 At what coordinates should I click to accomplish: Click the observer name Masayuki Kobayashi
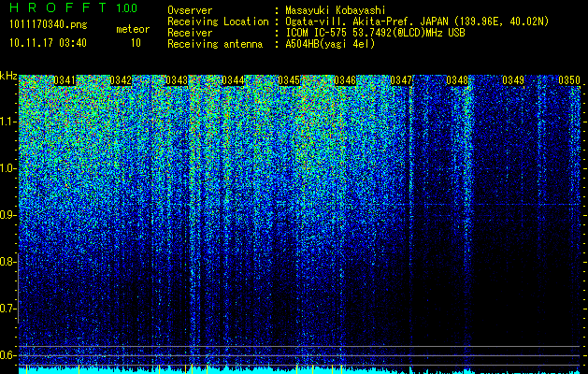(336, 10)
